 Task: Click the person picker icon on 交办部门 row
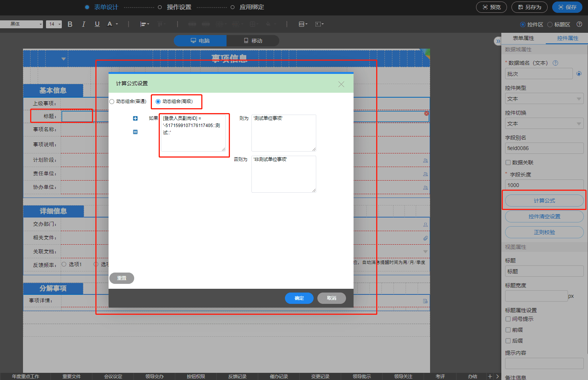click(426, 224)
